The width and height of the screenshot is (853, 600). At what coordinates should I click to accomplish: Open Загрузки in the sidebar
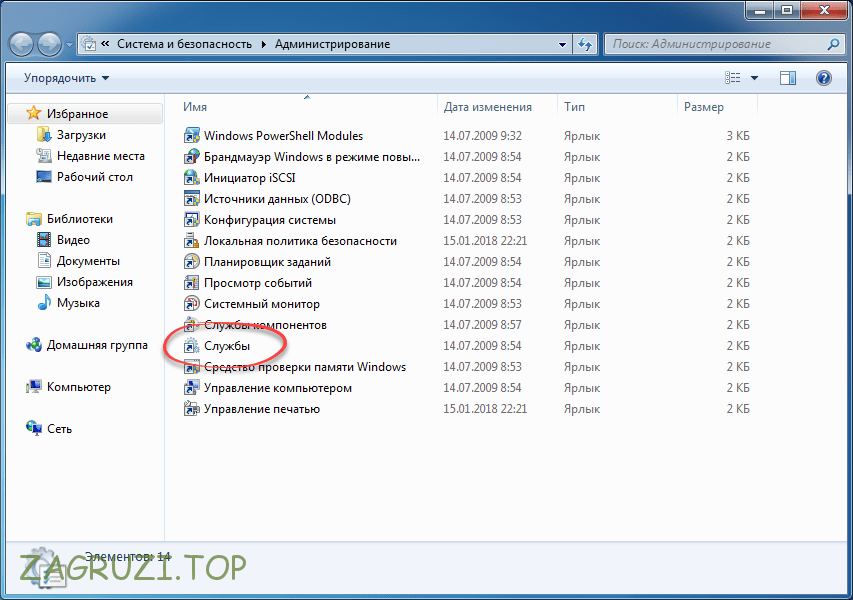(x=81, y=135)
